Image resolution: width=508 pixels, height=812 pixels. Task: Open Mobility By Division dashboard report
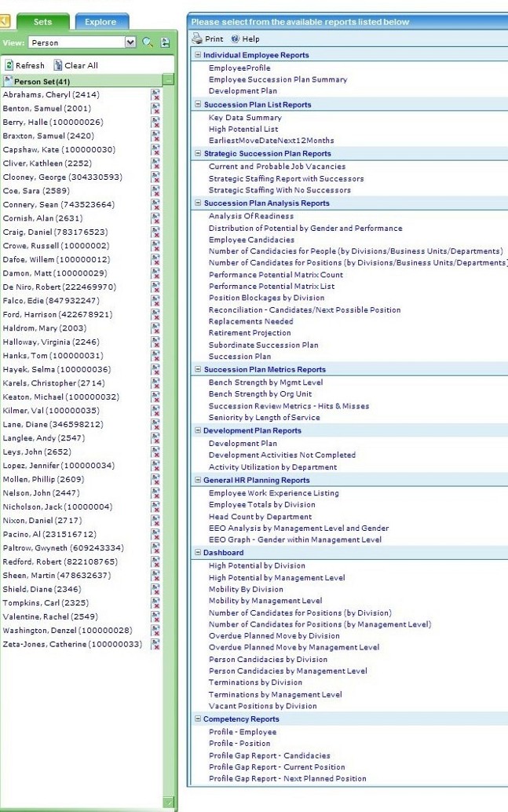coord(246,589)
